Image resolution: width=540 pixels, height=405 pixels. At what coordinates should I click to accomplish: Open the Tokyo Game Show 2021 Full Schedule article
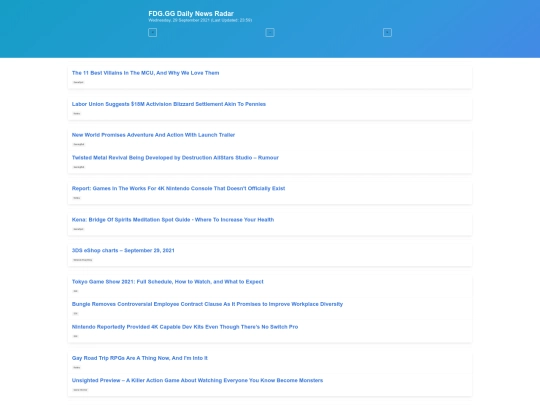point(167,282)
